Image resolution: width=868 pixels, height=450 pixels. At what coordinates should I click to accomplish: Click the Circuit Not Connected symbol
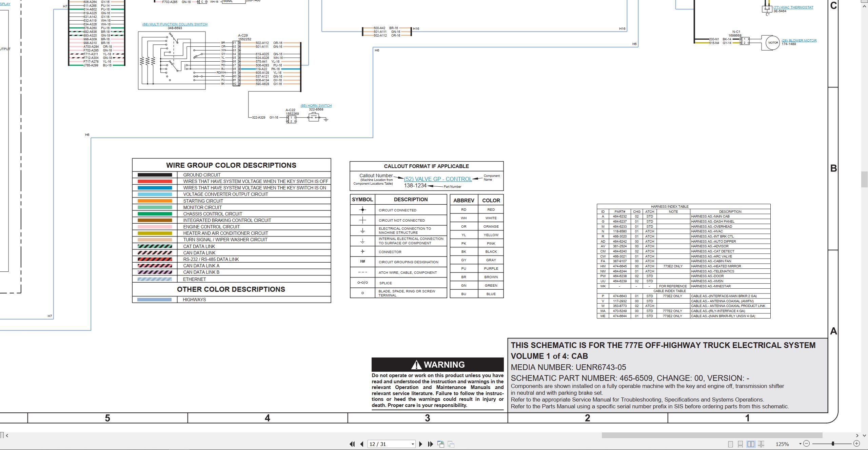click(362, 220)
